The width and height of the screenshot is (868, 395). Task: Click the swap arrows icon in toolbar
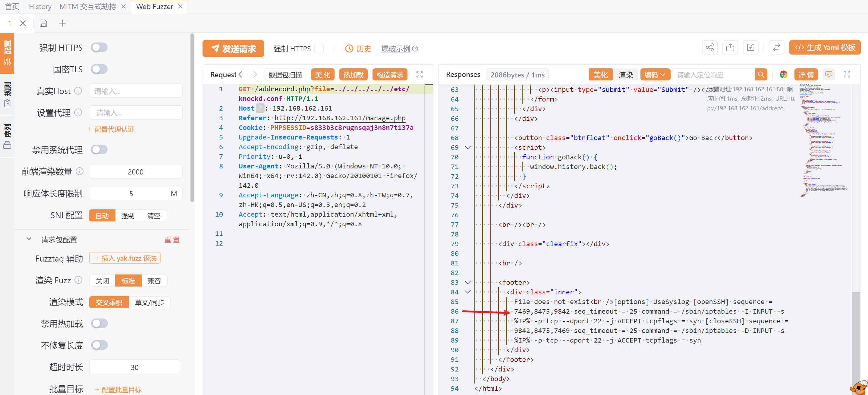[776, 48]
